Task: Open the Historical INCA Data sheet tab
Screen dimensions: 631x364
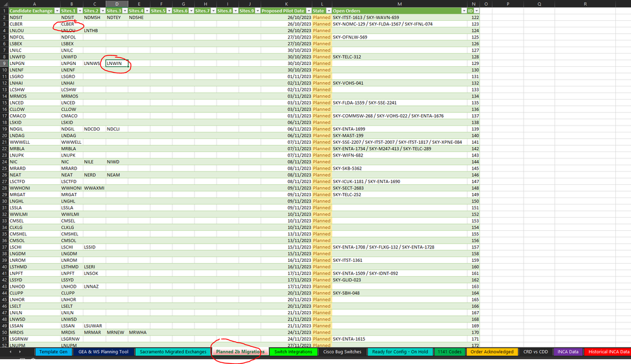Action: pos(608,352)
